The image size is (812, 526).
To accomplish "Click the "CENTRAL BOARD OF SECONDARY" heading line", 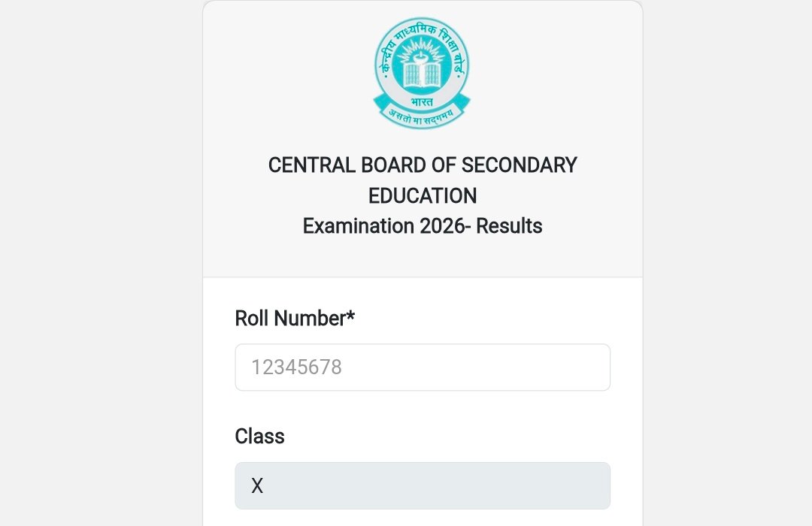I will [422, 165].
